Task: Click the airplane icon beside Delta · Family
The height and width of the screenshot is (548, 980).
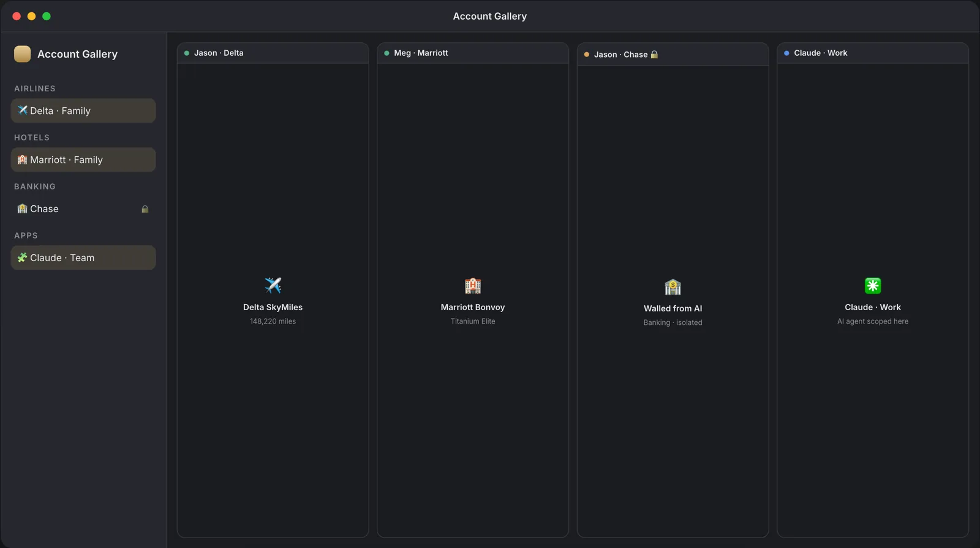Action: click(x=23, y=110)
